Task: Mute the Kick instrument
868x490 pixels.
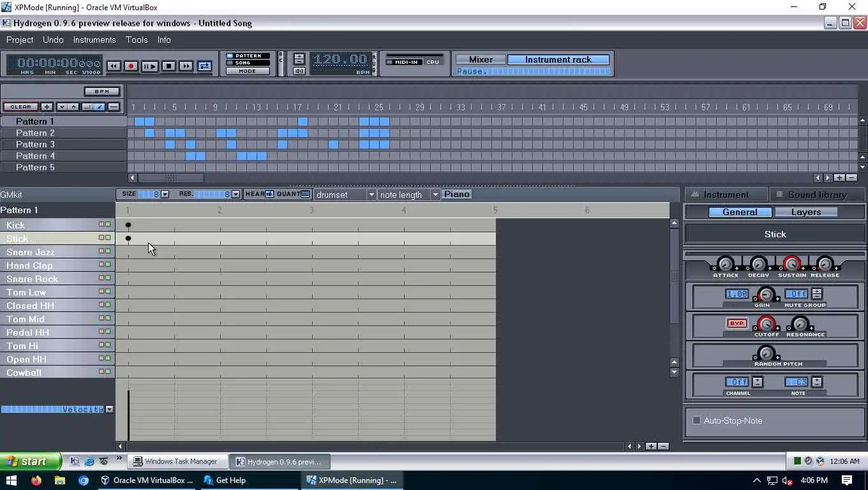Action: 101,225
